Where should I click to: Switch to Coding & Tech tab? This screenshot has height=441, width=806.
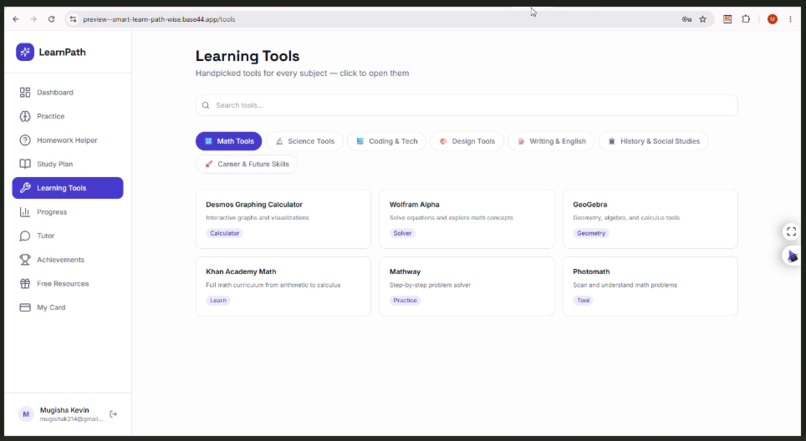pos(387,141)
